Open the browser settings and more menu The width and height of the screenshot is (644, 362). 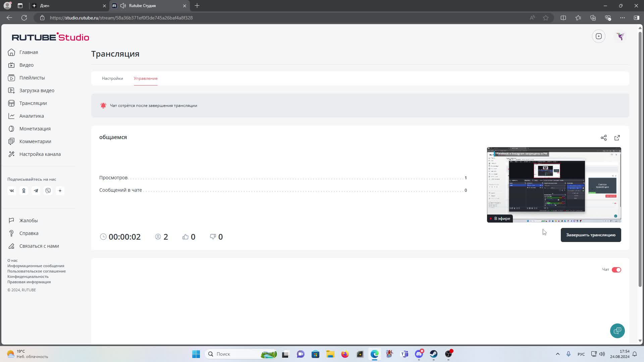click(622, 18)
